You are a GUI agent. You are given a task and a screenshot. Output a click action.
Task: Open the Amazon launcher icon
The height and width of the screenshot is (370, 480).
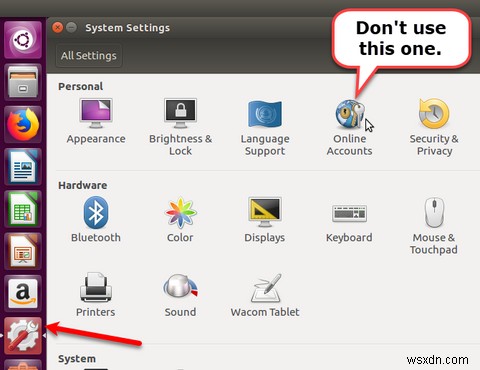pyautogui.click(x=23, y=294)
